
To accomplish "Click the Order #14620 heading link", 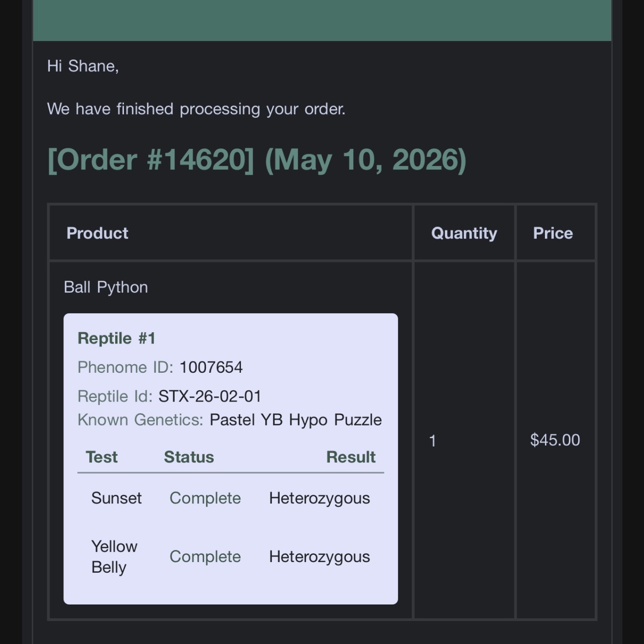I will 257,160.
